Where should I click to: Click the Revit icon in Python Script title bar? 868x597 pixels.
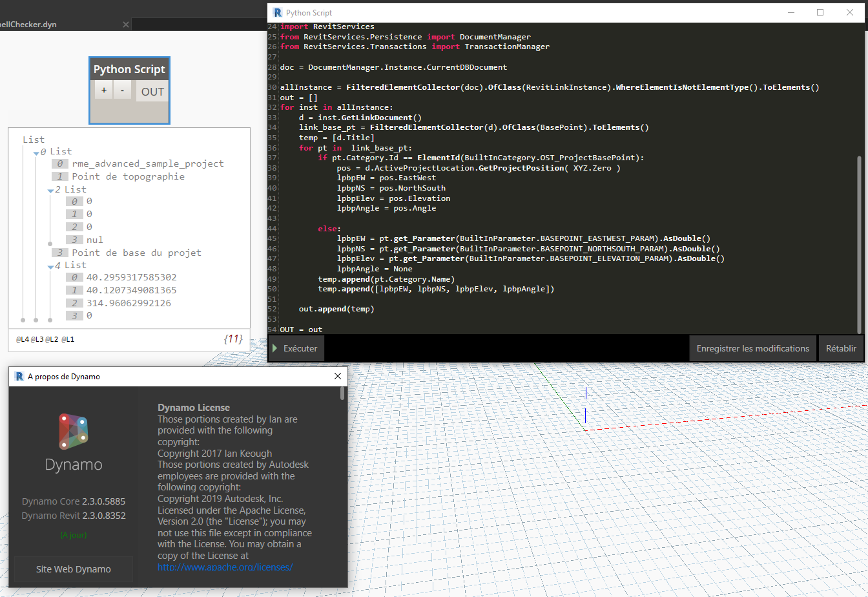[278, 12]
